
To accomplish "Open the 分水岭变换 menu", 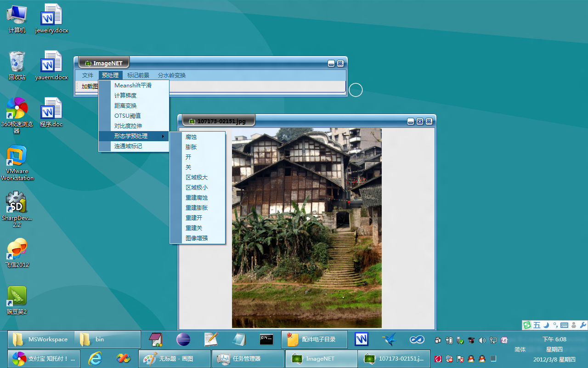I will point(172,75).
